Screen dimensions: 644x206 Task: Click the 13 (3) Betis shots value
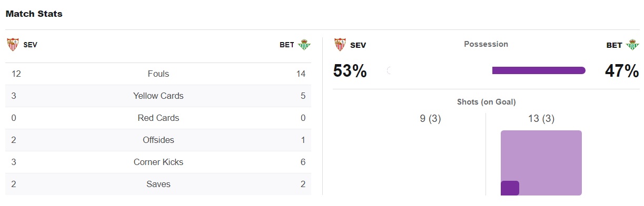click(541, 119)
